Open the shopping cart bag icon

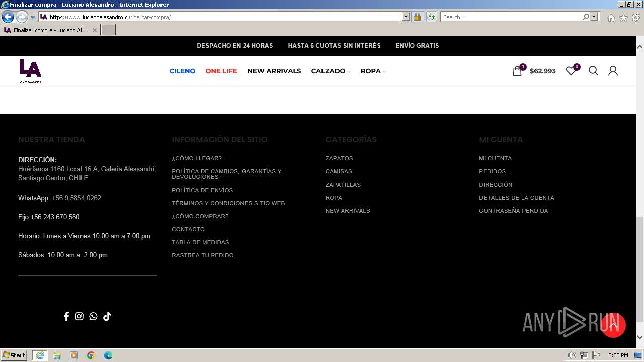517,71
